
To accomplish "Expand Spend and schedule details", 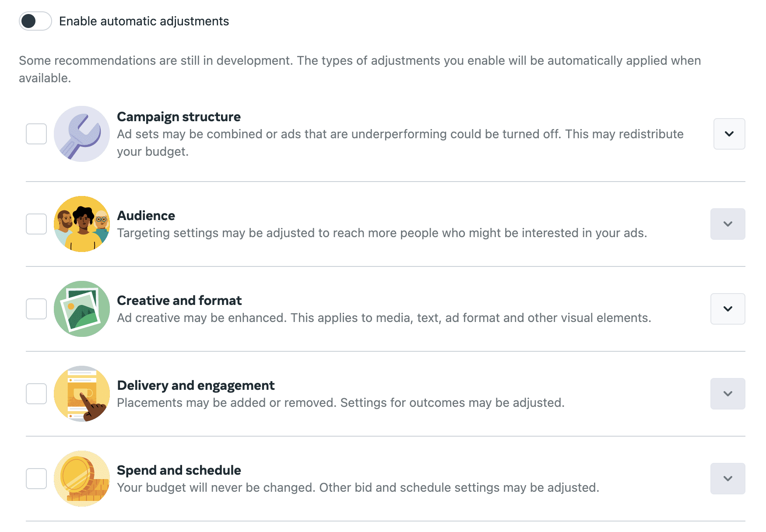I will click(x=728, y=479).
